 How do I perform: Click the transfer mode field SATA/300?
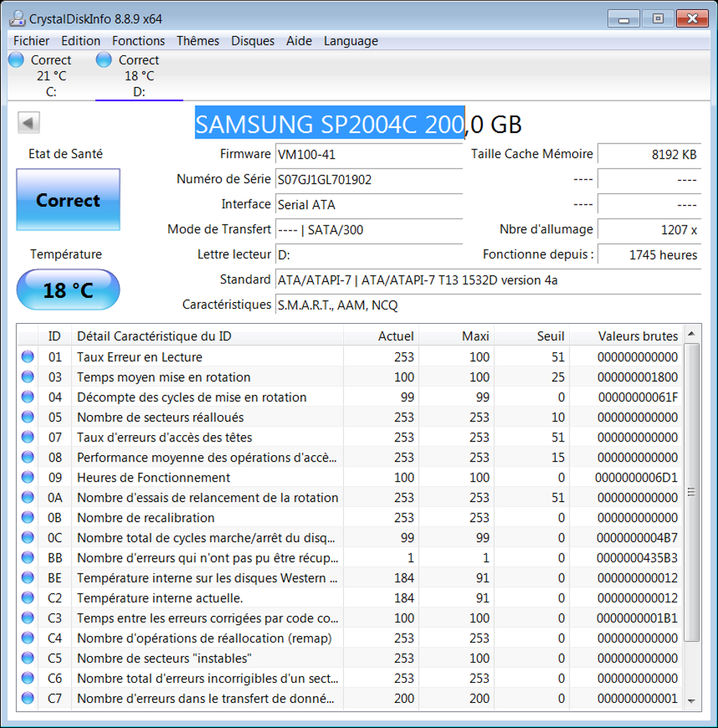pyautogui.click(x=369, y=229)
